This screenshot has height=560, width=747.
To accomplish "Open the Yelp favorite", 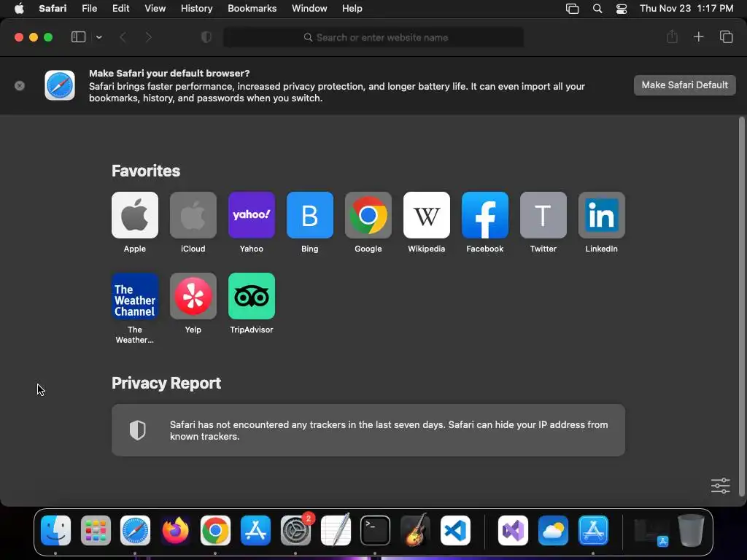I will (193, 296).
